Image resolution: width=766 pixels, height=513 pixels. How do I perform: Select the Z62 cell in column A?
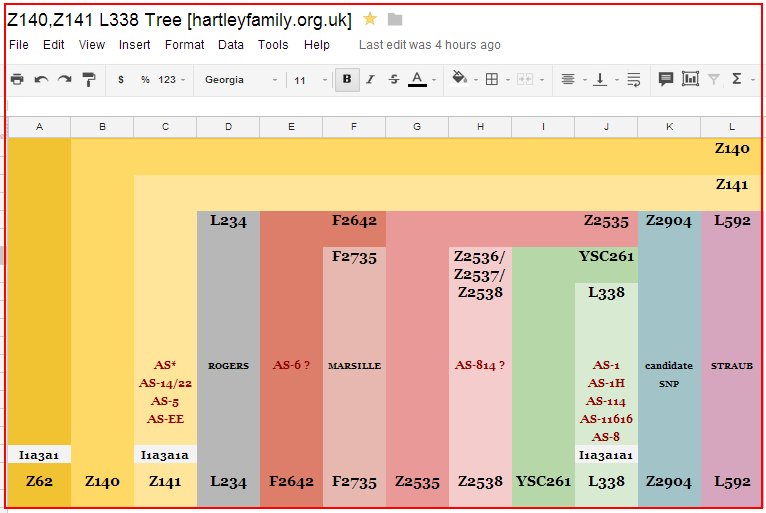click(x=39, y=481)
